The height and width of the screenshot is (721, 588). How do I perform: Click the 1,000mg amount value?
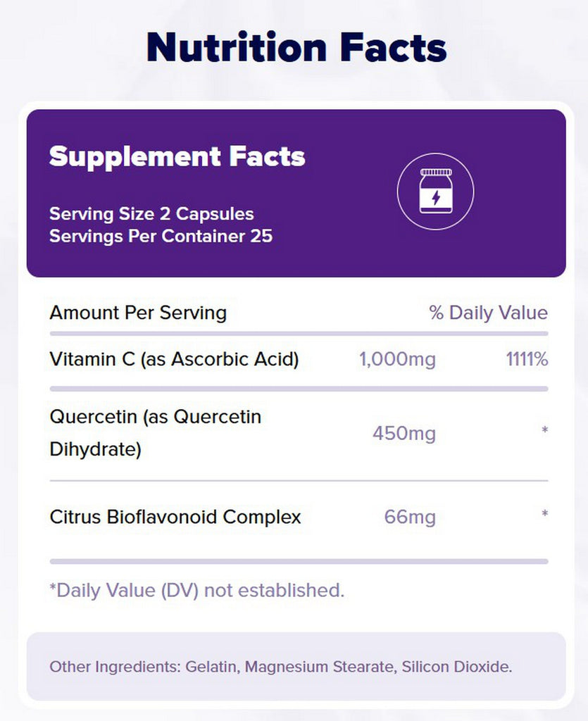pos(397,360)
